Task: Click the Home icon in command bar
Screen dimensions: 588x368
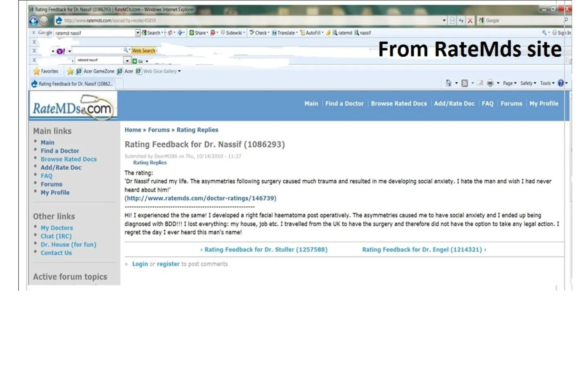Action: (x=448, y=83)
